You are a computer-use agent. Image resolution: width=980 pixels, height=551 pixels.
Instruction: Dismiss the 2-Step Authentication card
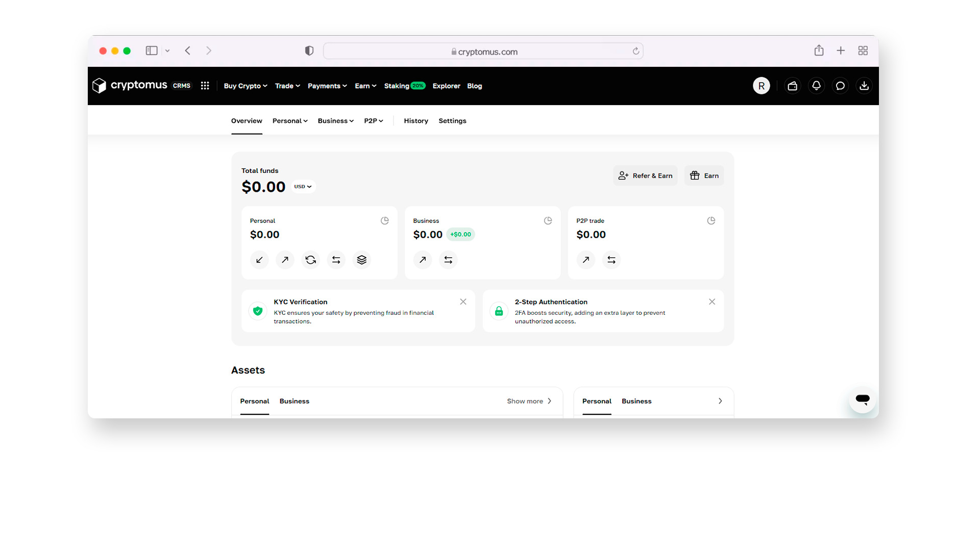tap(712, 302)
